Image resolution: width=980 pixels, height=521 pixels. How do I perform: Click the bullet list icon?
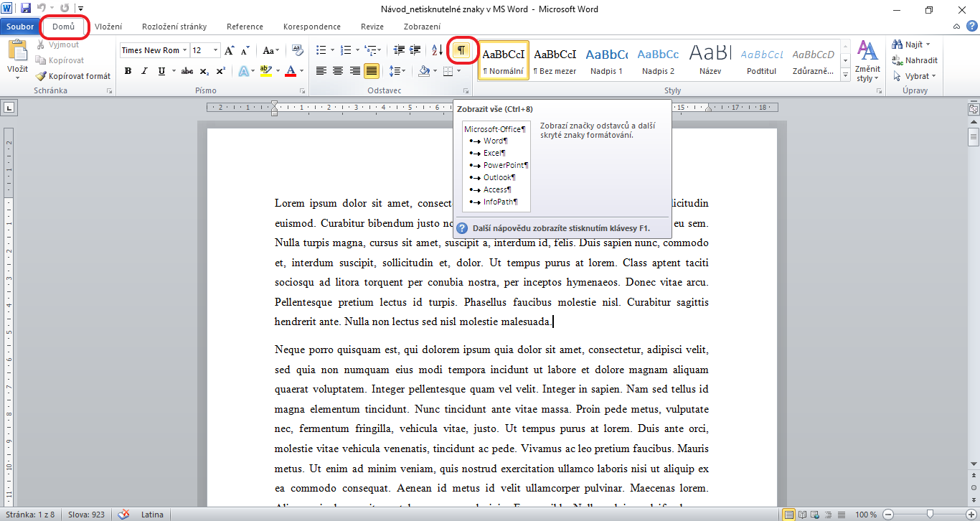coord(321,50)
